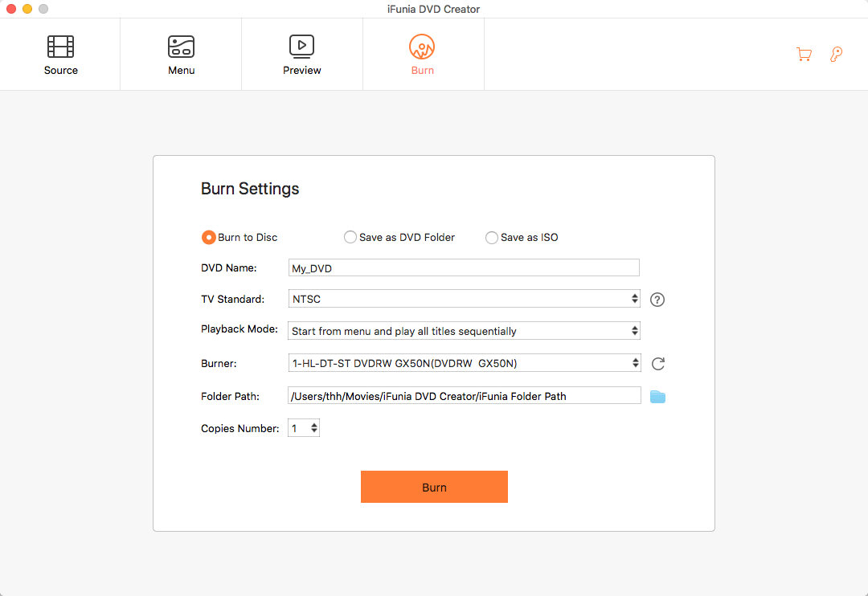Refresh the burner list
Image resolution: width=868 pixels, height=596 pixels.
pos(657,364)
